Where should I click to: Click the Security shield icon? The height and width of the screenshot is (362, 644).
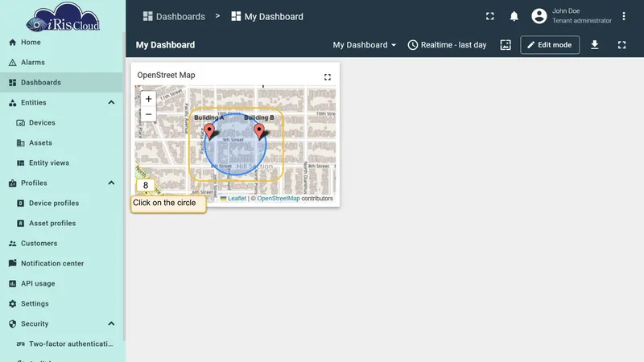tap(12, 324)
